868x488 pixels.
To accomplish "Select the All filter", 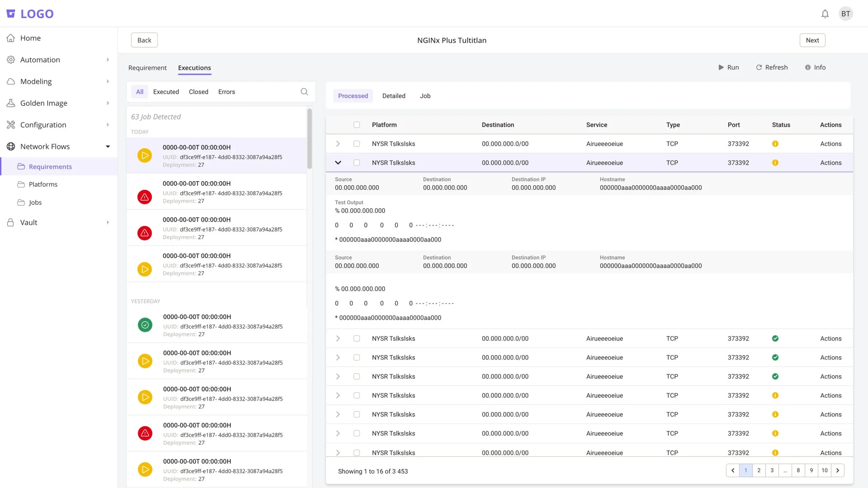I will (x=139, y=92).
